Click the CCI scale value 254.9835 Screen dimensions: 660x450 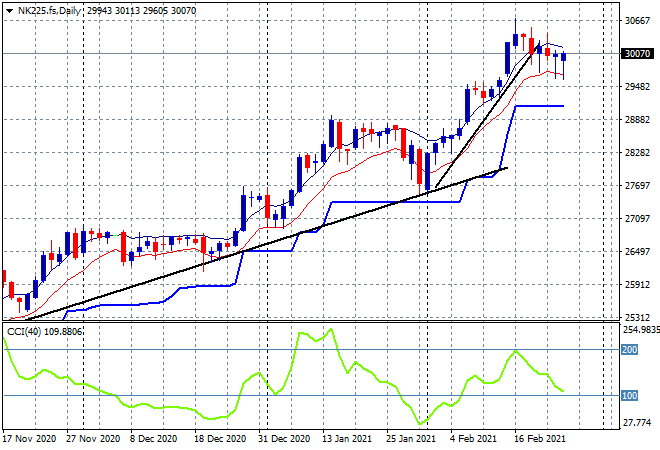[641, 330]
